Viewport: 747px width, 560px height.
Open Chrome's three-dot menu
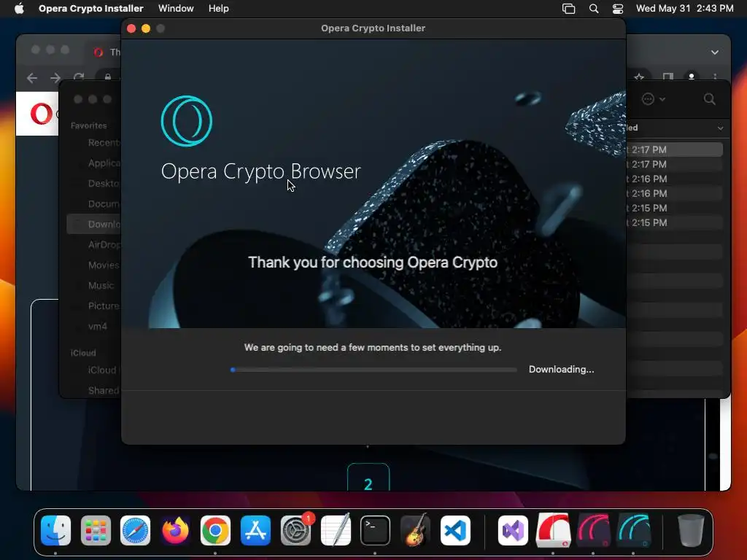point(715,76)
